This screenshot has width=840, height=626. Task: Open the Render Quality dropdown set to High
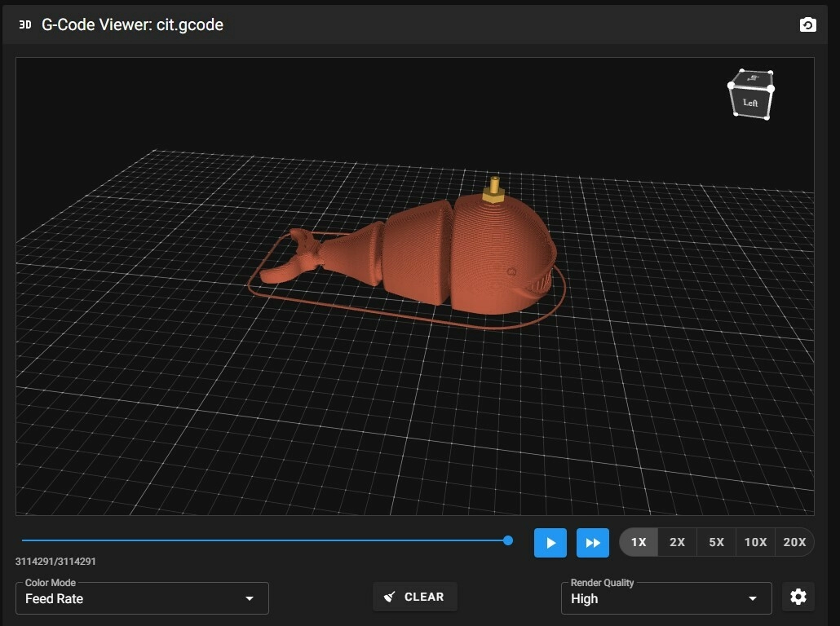(x=665, y=598)
